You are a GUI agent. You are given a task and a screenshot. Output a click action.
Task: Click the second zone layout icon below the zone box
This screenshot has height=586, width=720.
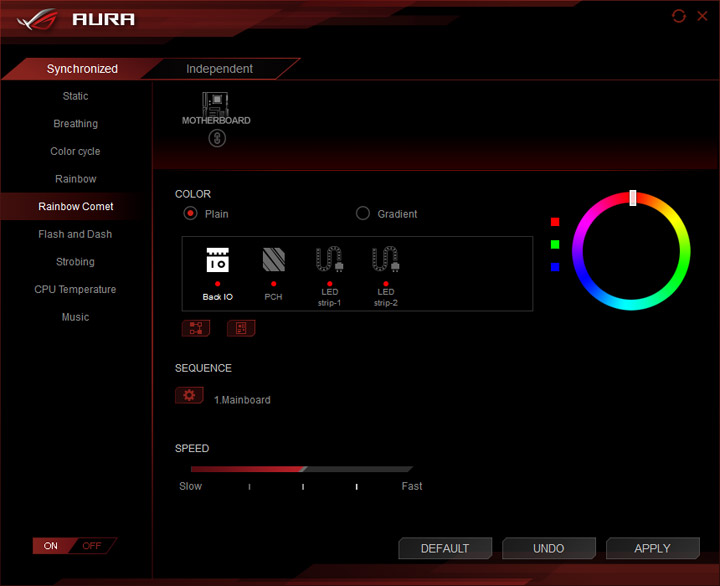tap(241, 328)
